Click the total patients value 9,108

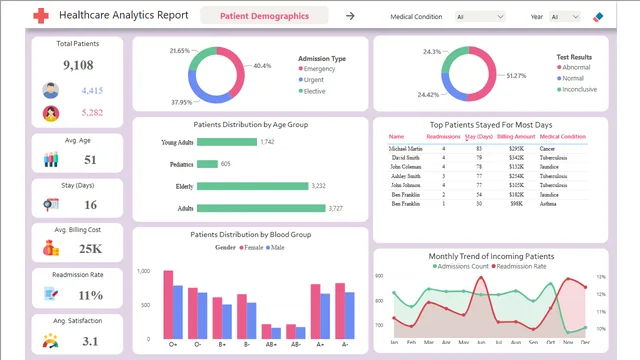point(78,65)
